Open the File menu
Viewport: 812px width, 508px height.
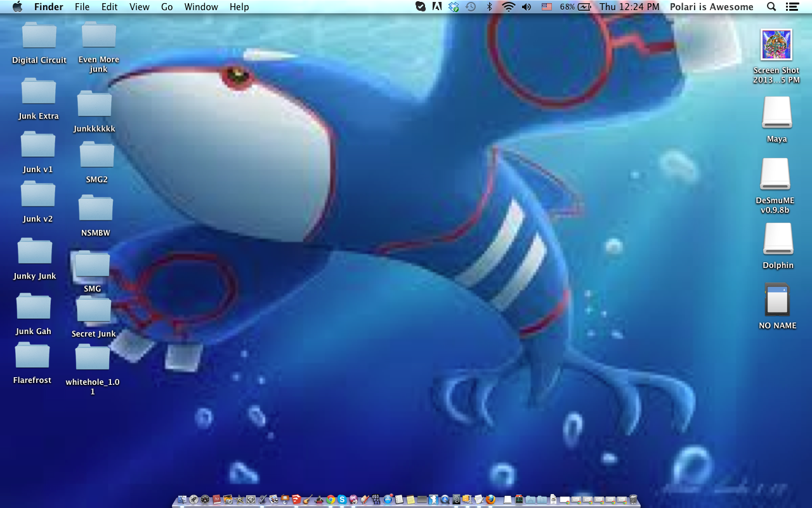point(82,7)
